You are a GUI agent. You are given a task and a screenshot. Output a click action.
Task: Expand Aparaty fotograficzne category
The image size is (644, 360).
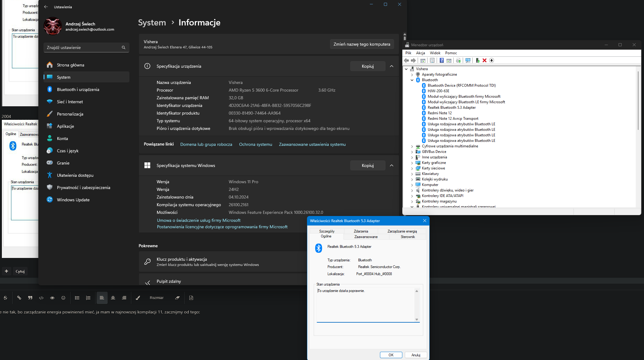412,74
